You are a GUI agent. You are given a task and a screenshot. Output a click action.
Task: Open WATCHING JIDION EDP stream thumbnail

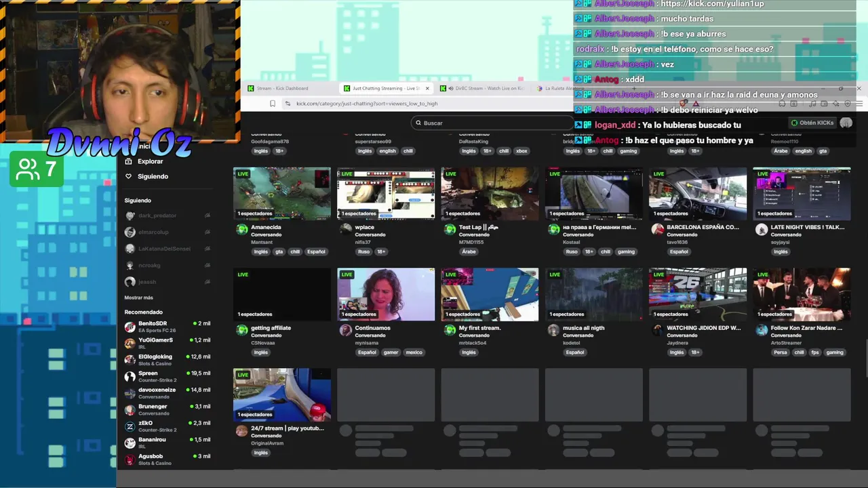tap(698, 294)
